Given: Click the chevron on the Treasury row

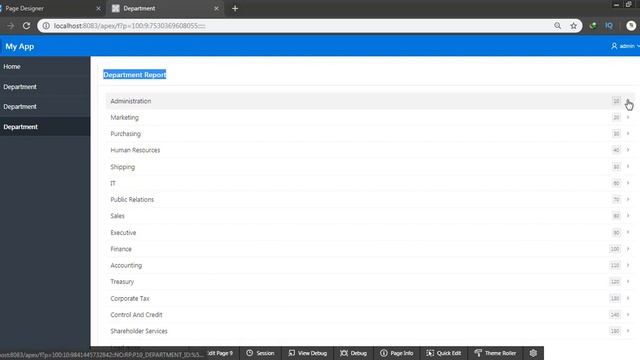Looking at the screenshot, I should click(628, 282).
